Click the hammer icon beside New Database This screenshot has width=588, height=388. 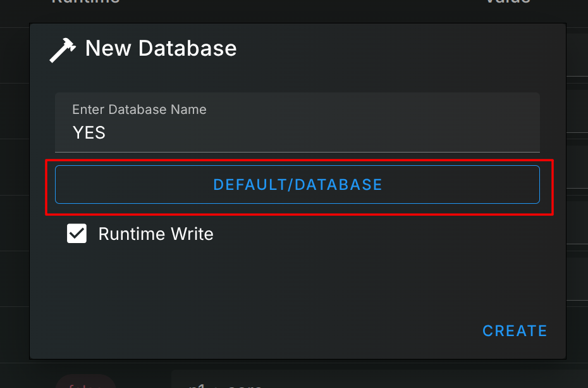point(62,49)
